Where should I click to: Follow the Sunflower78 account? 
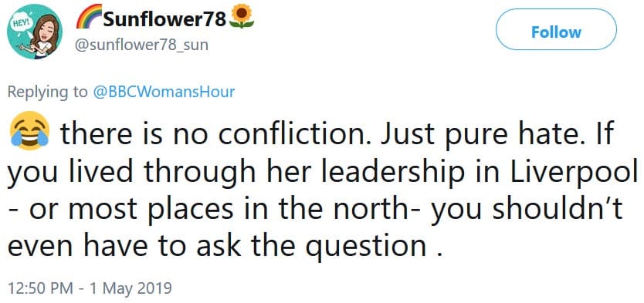[x=556, y=32]
